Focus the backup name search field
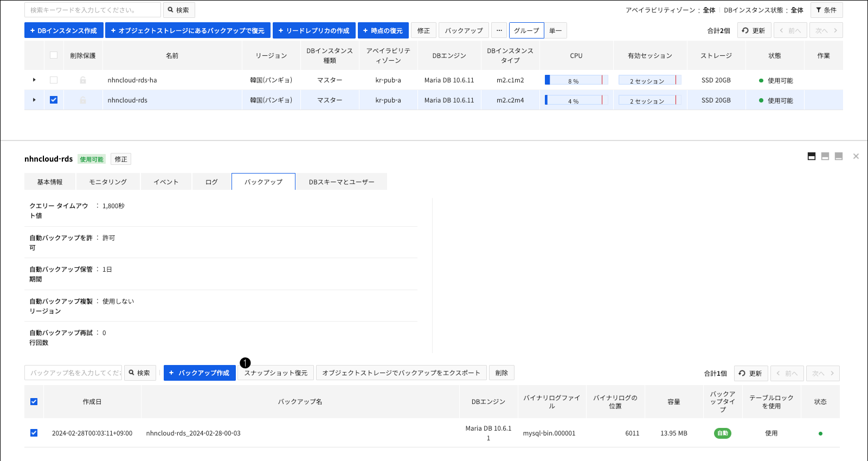868x461 pixels. (x=73, y=373)
